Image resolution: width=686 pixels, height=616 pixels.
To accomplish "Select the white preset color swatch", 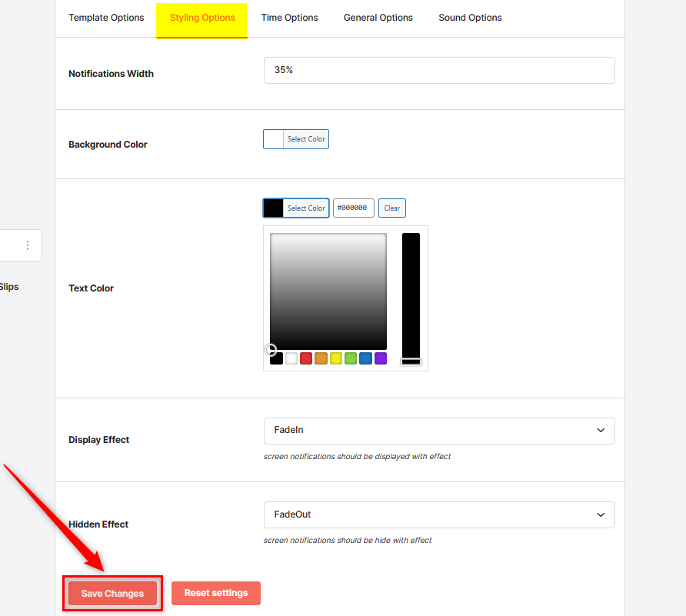I will 291,358.
